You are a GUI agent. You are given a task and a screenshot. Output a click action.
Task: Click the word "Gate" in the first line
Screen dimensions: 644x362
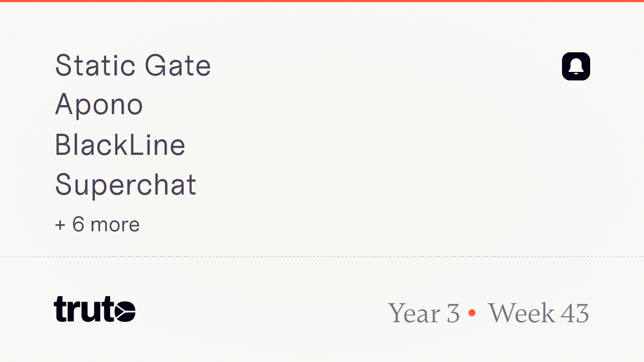(178, 65)
